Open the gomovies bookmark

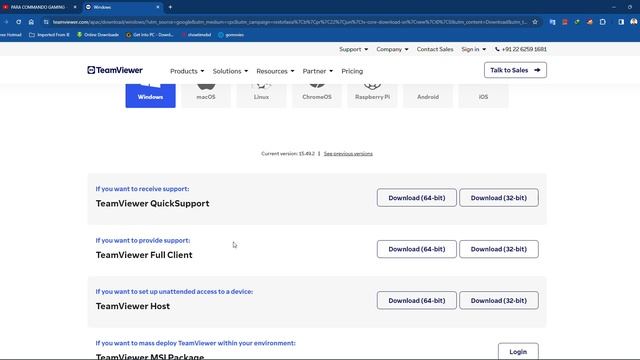231,35
